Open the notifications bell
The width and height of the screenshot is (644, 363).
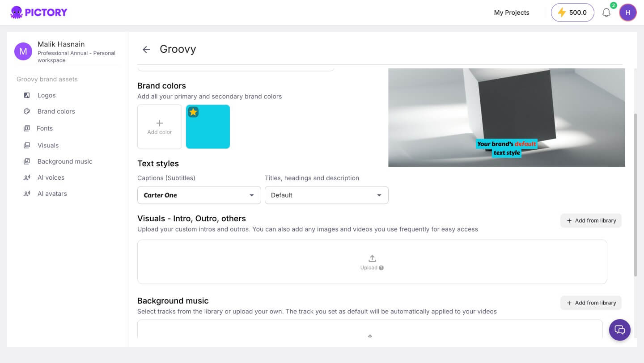click(606, 13)
